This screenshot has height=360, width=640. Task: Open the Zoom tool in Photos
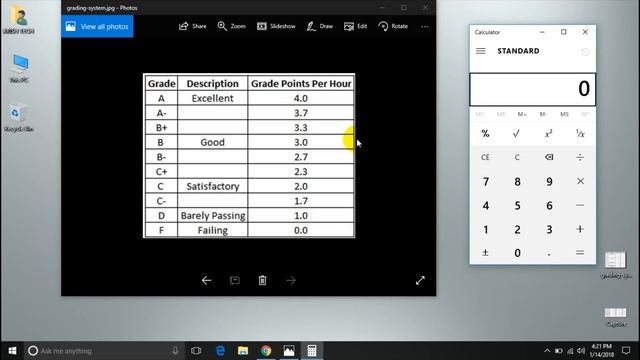coord(231,26)
